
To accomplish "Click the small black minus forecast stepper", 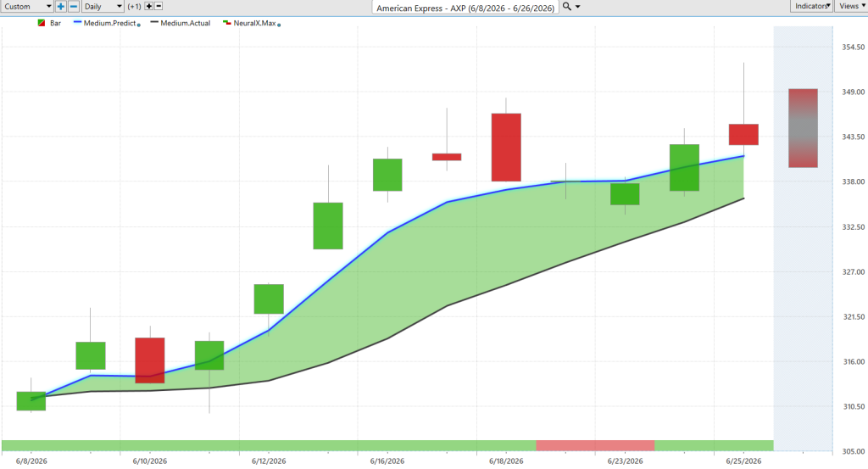I will (159, 6).
